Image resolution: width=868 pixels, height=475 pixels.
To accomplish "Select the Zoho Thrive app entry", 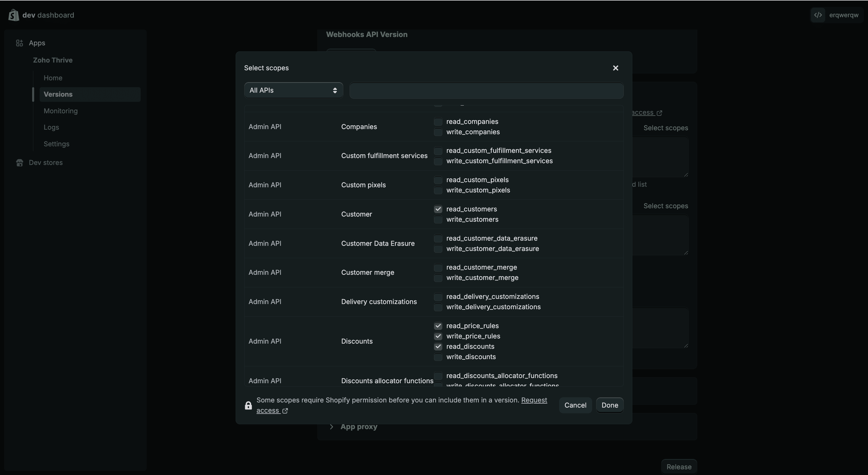I will (53, 60).
